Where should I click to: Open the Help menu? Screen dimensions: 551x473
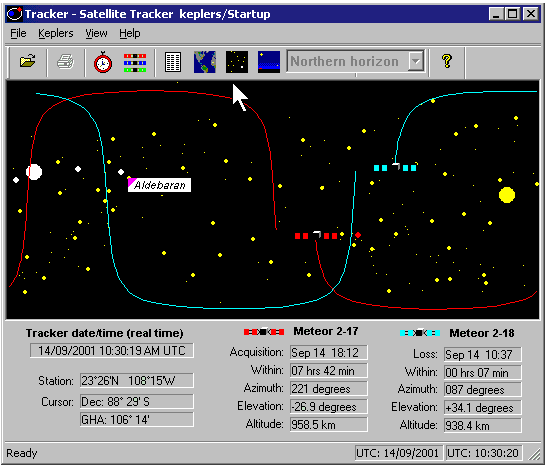[130, 33]
